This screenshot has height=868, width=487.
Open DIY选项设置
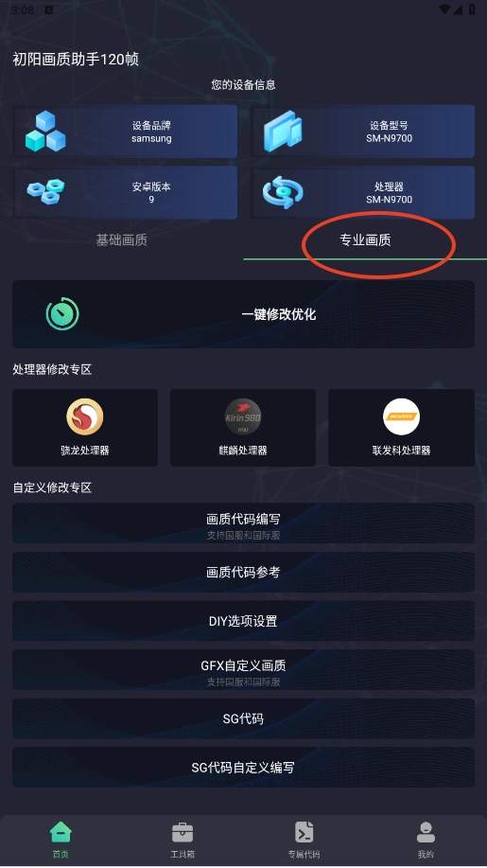click(x=243, y=621)
